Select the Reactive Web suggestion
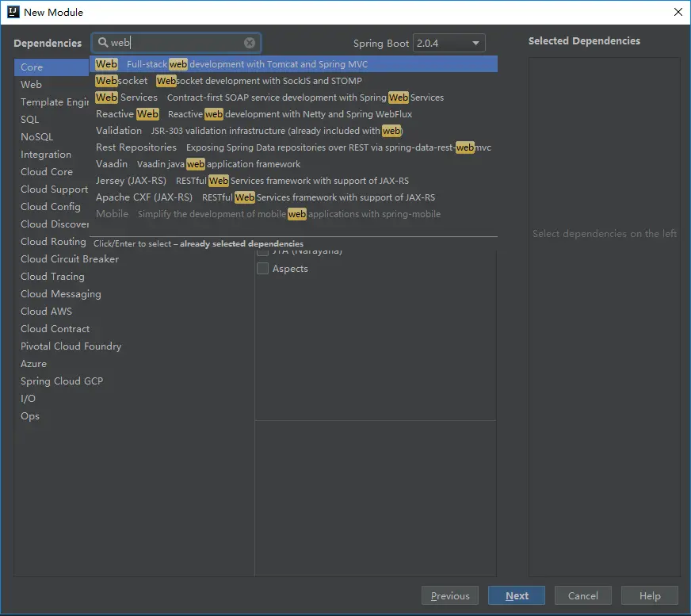691x616 pixels. click(293, 114)
